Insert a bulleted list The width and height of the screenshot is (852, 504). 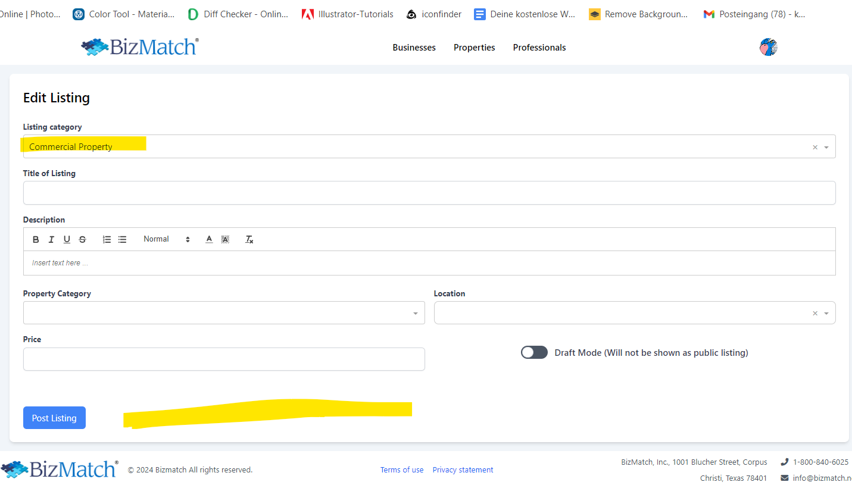coord(122,239)
